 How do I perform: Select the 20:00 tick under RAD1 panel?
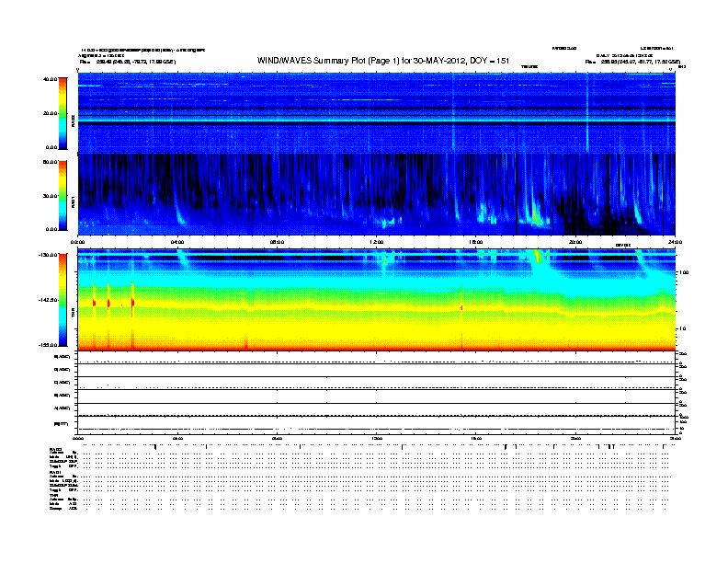click(575, 242)
